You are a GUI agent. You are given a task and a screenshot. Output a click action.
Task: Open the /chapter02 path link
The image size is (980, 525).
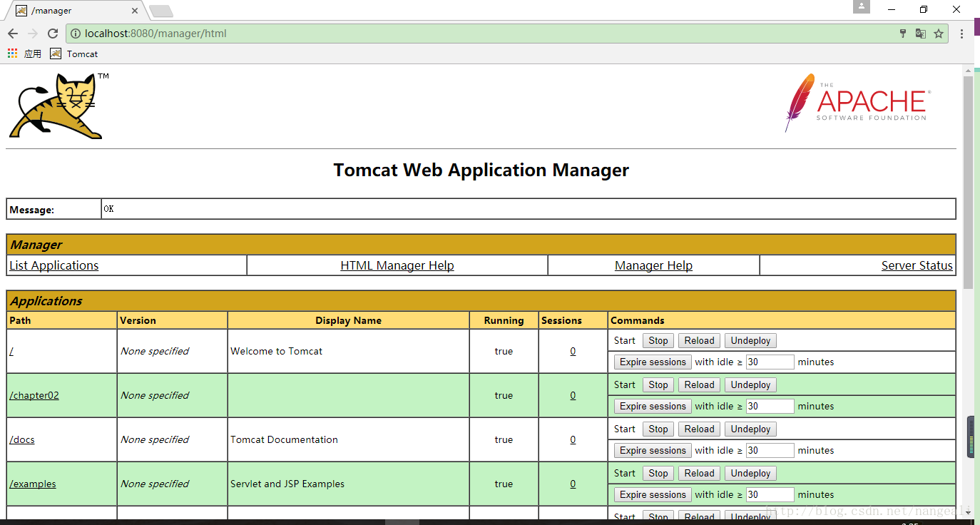(x=34, y=395)
